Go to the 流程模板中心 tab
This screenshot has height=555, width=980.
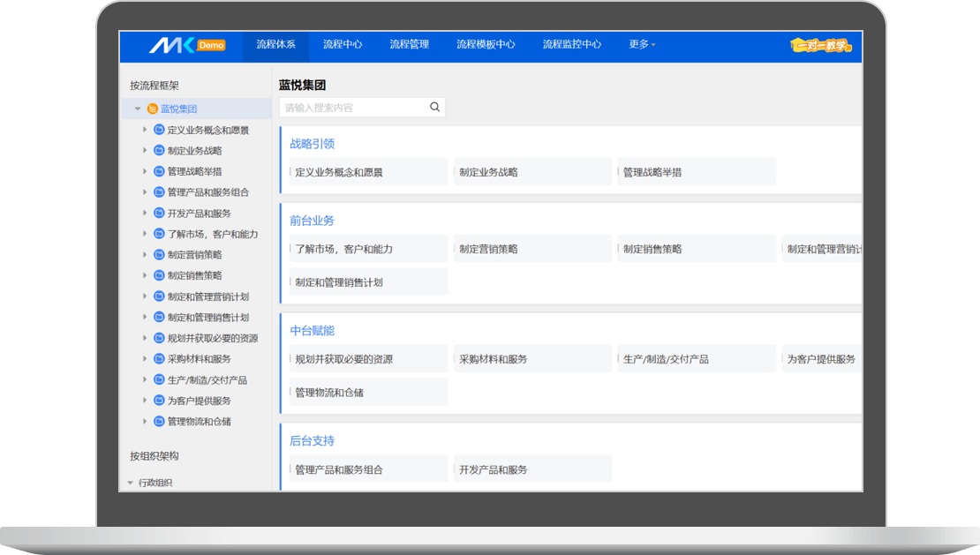(486, 45)
